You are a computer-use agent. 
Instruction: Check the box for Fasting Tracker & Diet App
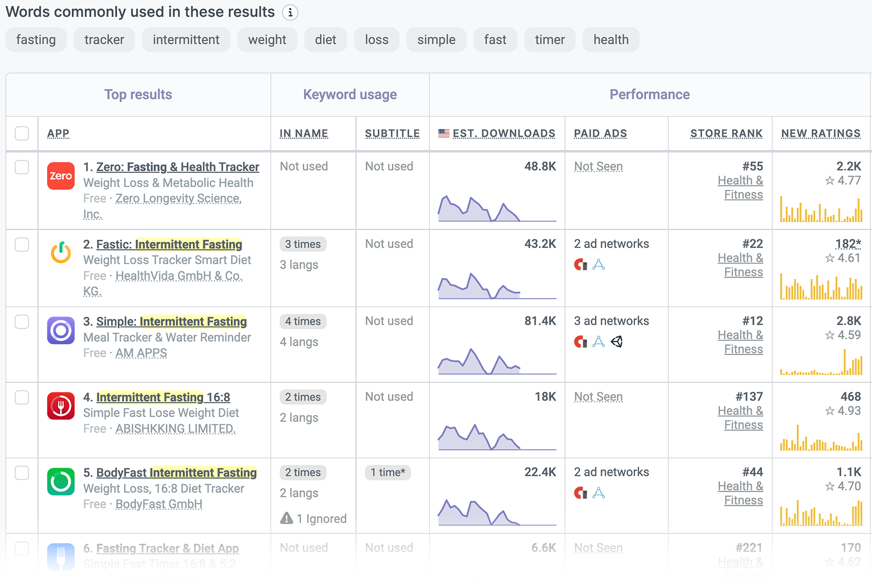[22, 549]
